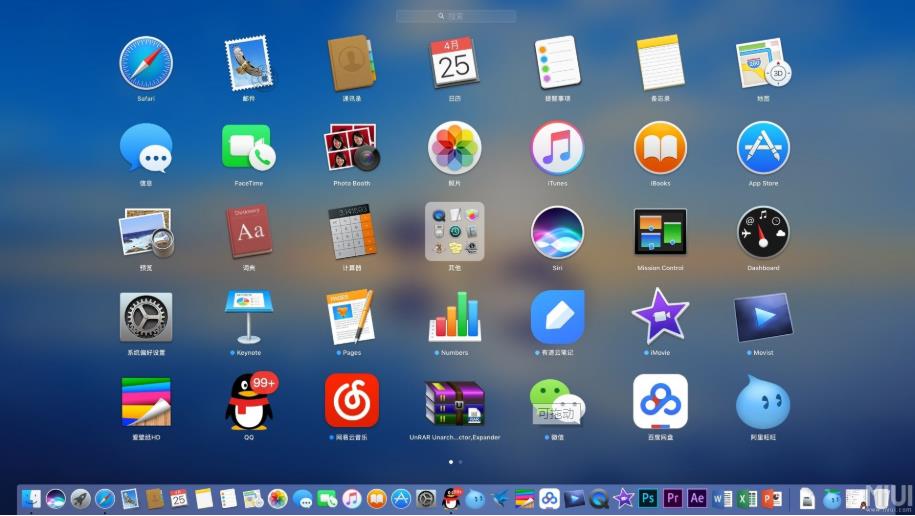Open the Movist player icon
Image resolution: width=915 pixels, height=516 pixels.
763,317
